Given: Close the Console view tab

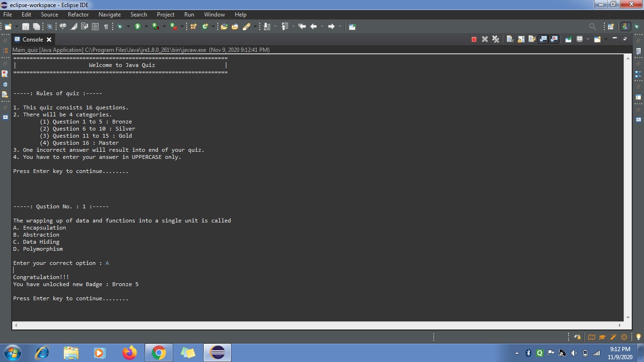Looking at the screenshot, I should (x=49, y=40).
